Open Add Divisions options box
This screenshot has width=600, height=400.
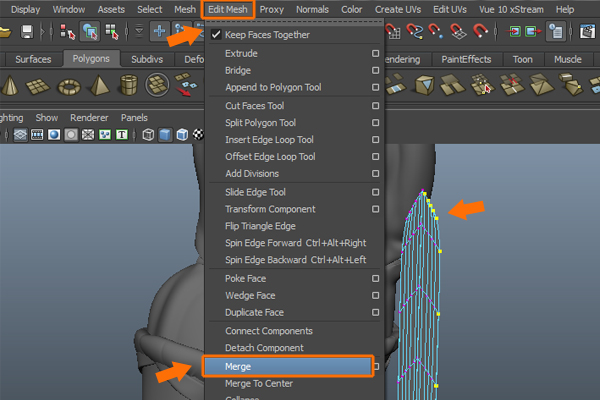point(375,174)
